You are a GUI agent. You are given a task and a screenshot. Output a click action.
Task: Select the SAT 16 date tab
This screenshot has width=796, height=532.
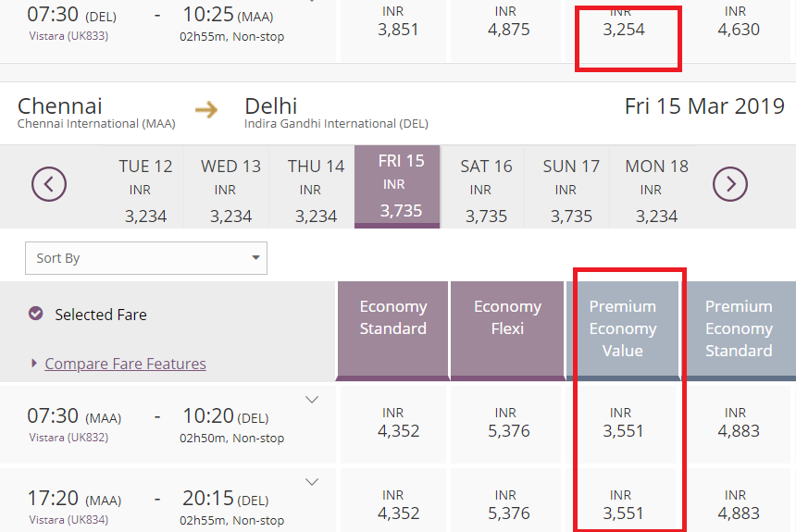[486, 190]
